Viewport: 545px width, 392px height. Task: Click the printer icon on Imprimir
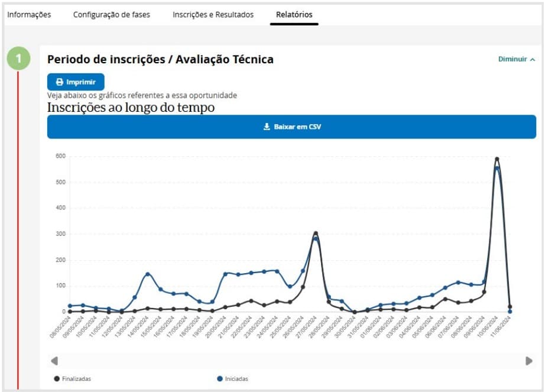[59, 82]
